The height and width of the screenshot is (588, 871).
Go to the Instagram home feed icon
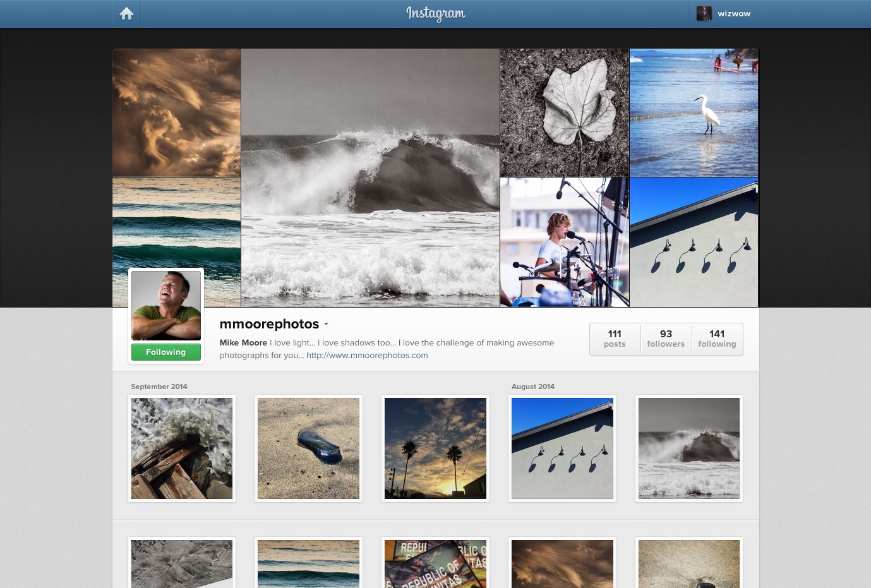tap(126, 13)
